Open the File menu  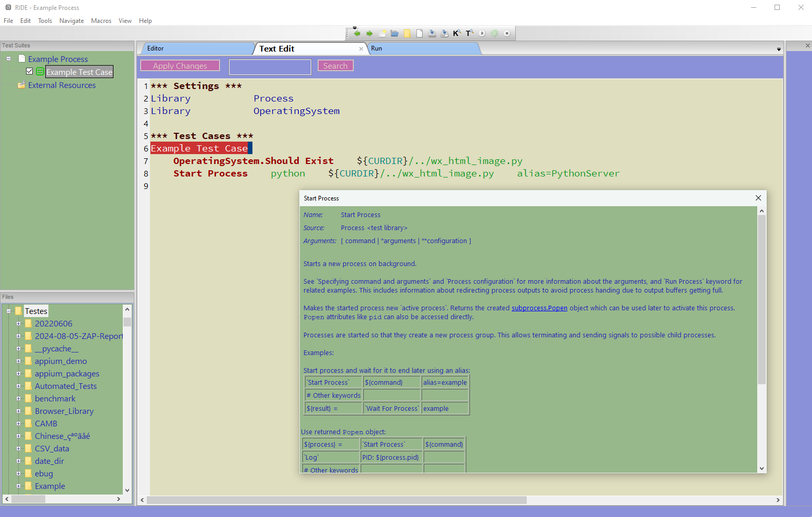pyautogui.click(x=8, y=21)
